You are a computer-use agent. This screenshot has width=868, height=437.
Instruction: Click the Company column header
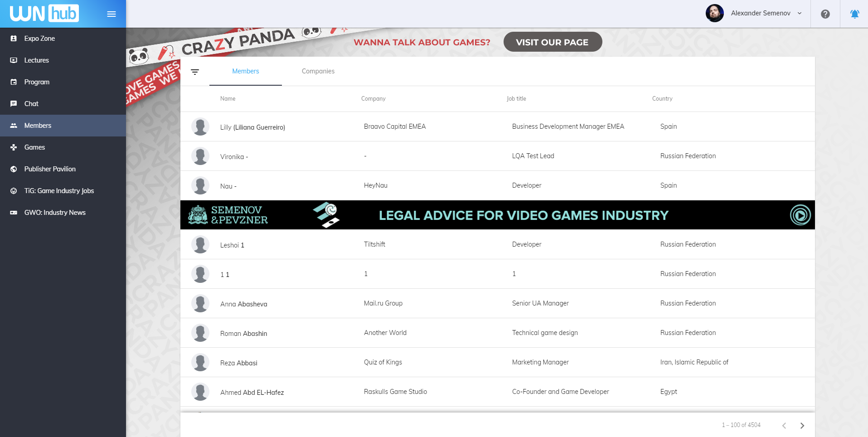tap(373, 99)
